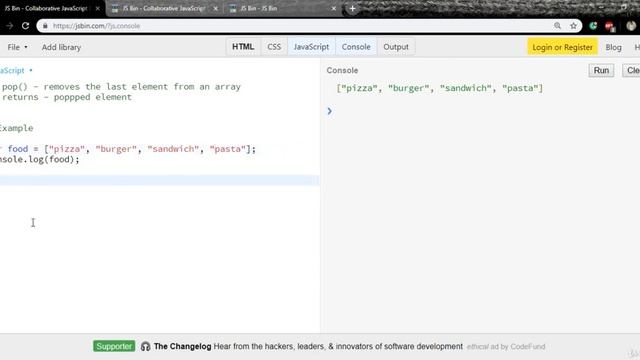Image resolution: width=640 pixels, height=360 pixels.
Task: Click the red extension icon in toolbar
Action: 610,26
